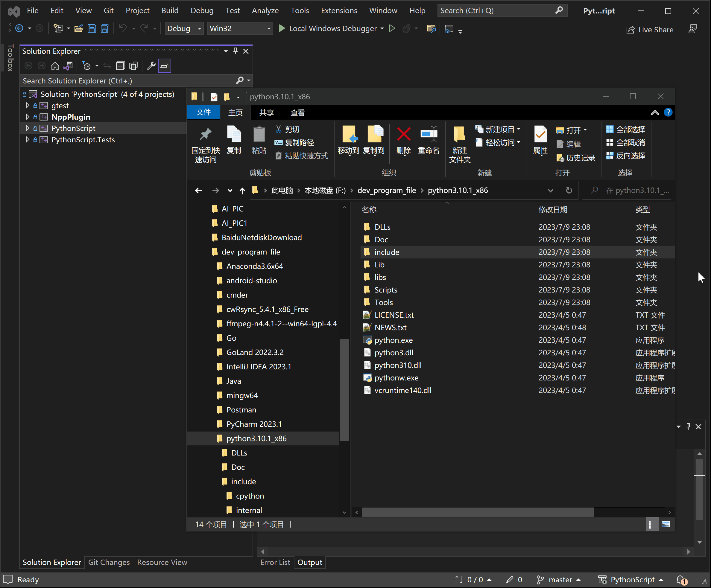Open the Extensions menu

[338, 10]
